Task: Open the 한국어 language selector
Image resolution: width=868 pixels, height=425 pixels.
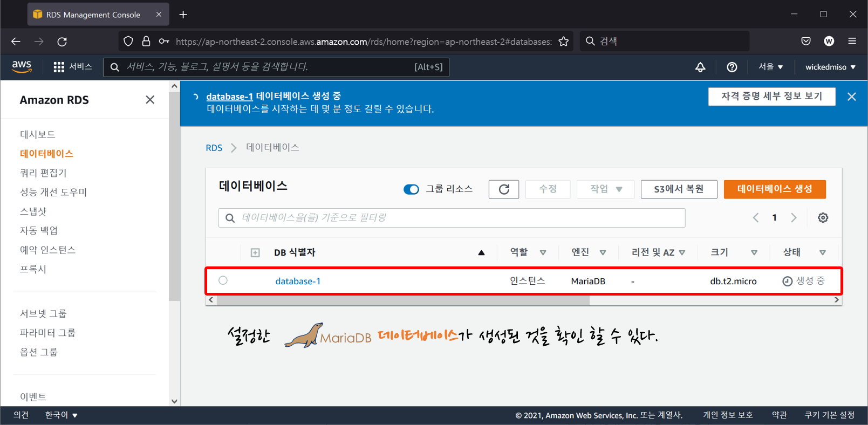Action: tap(61, 415)
